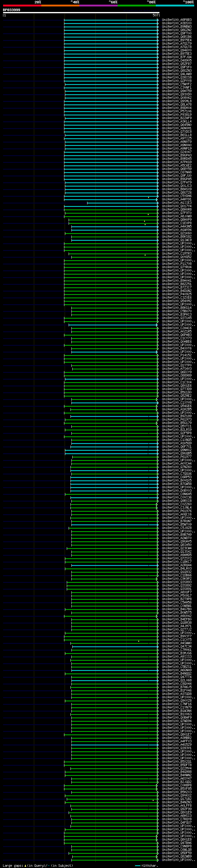Viewport: 197px width, 868px height.
Task: Select hit label UniRef100_O48905
Action: (177, 60)
